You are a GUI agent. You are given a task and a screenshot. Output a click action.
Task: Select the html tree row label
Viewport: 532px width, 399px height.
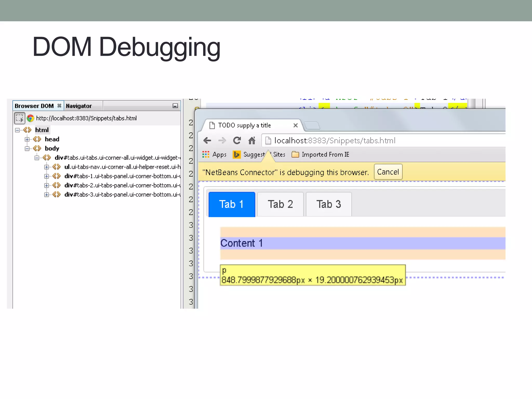[42, 130]
